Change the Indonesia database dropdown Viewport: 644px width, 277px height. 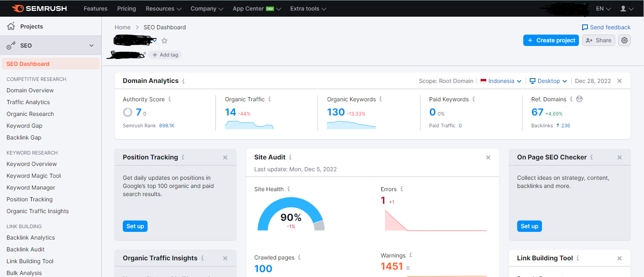pos(501,81)
